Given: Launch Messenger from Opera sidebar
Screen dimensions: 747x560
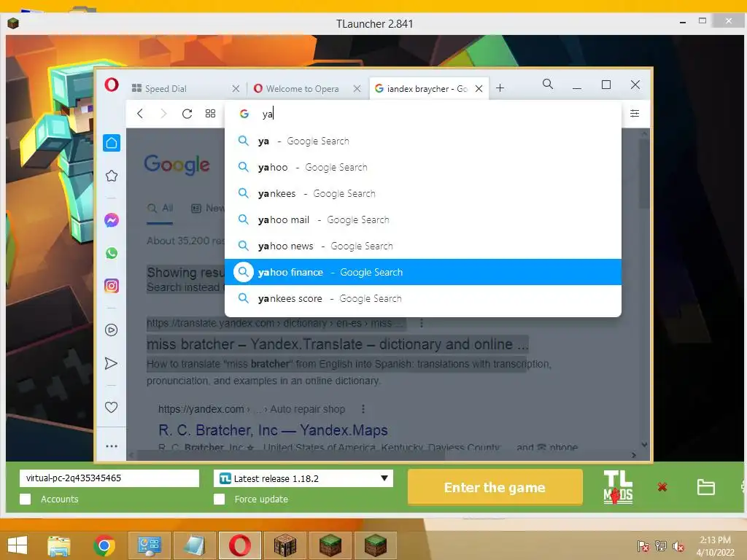Looking at the screenshot, I should click(x=112, y=220).
